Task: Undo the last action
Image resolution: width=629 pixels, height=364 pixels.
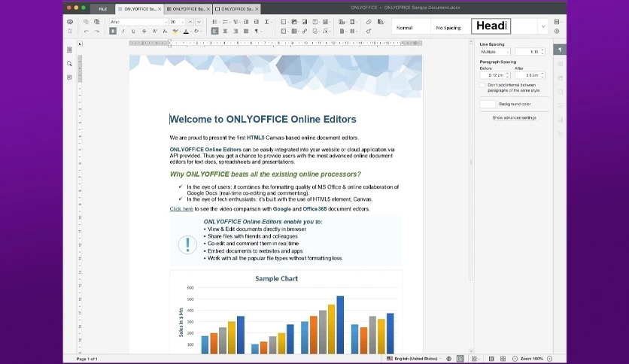Action: (x=86, y=31)
